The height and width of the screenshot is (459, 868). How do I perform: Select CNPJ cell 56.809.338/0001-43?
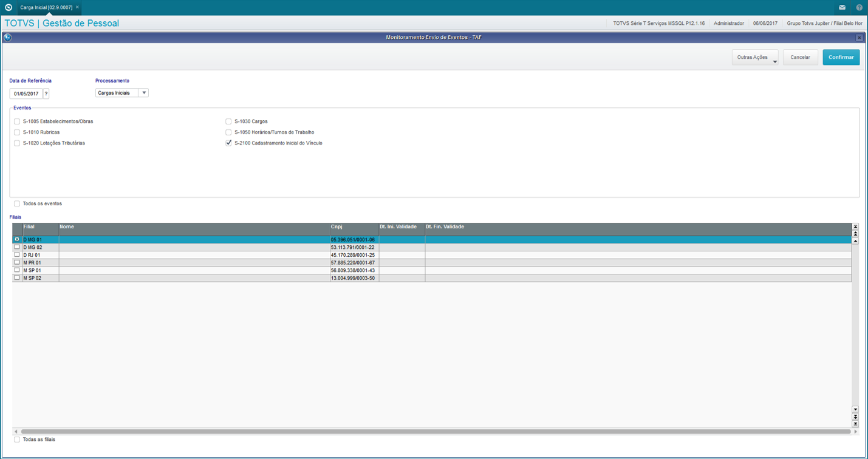pyautogui.click(x=354, y=270)
